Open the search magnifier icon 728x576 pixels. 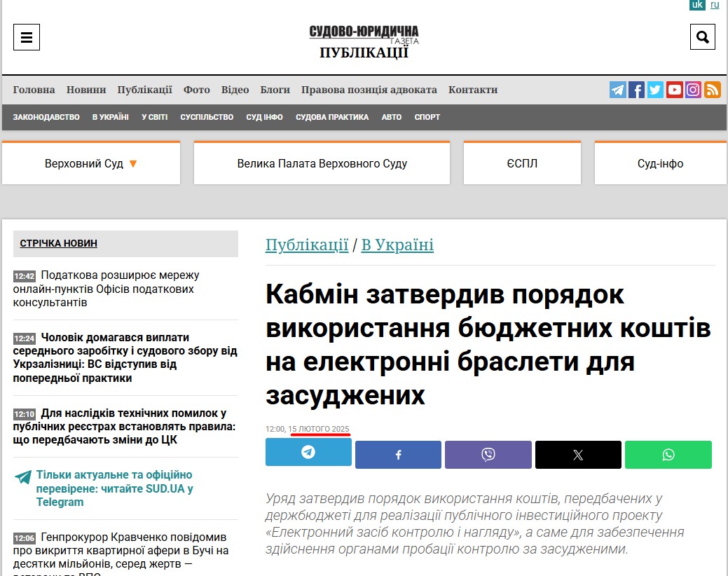(703, 36)
